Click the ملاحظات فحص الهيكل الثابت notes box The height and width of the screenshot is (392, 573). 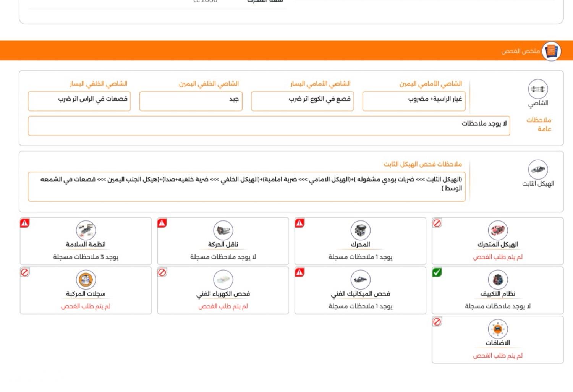247,186
